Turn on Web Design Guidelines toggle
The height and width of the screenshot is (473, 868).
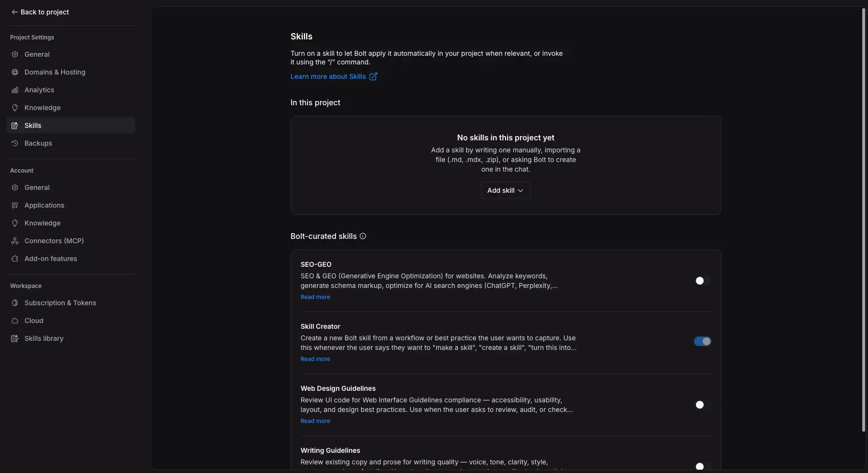pos(703,405)
